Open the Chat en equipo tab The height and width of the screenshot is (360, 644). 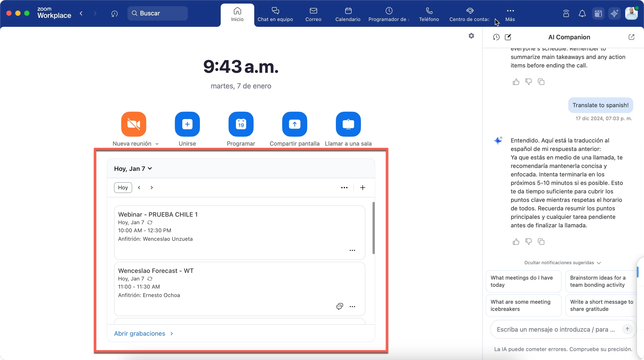275,15
